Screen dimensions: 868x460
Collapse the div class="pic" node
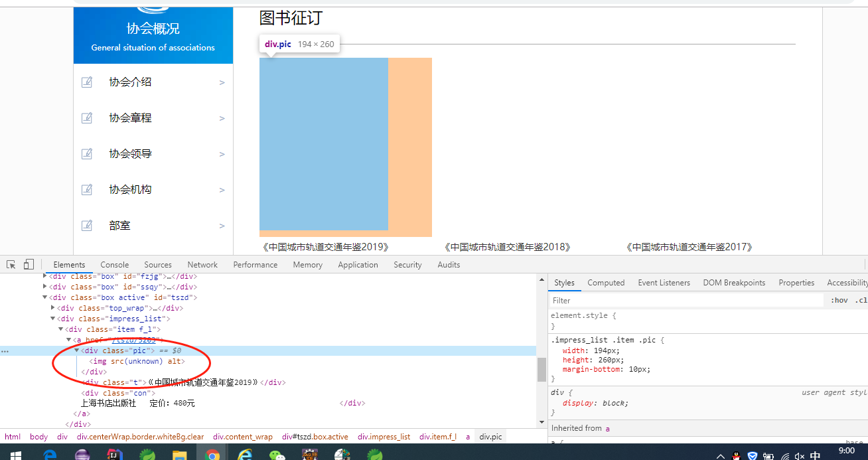click(77, 350)
